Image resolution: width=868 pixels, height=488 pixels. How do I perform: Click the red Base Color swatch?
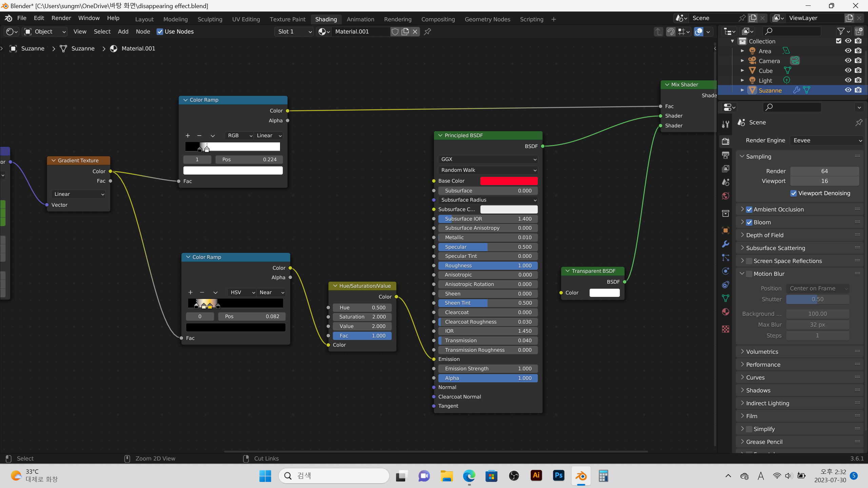tap(509, 181)
